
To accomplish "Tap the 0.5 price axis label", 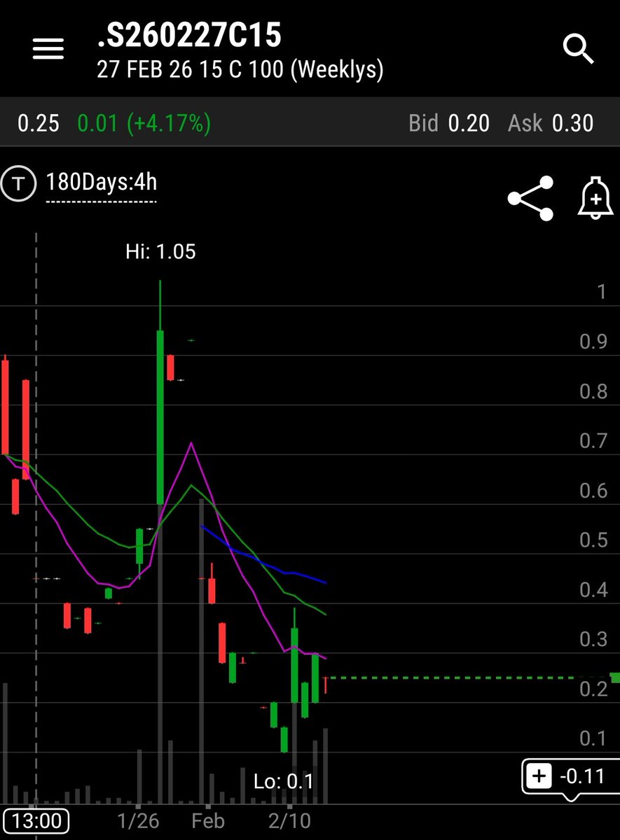I will coord(593,540).
